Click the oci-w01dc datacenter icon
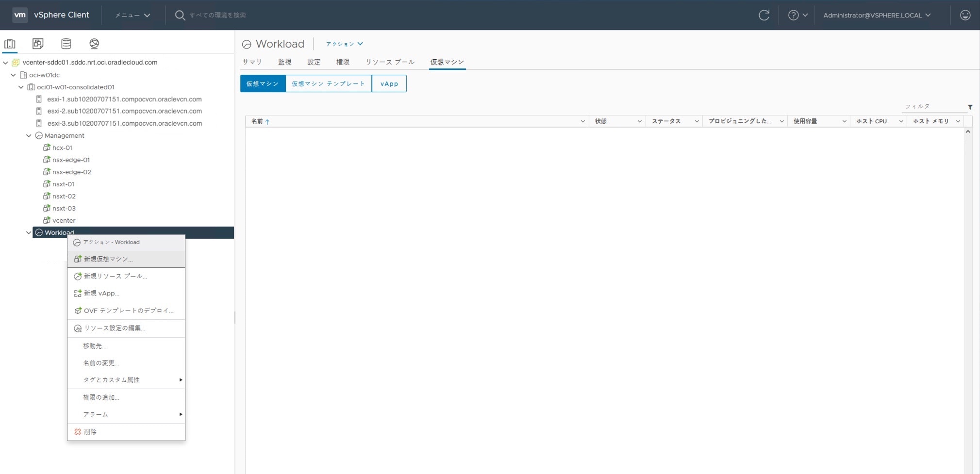The height and width of the screenshot is (474, 980). pyautogui.click(x=23, y=75)
